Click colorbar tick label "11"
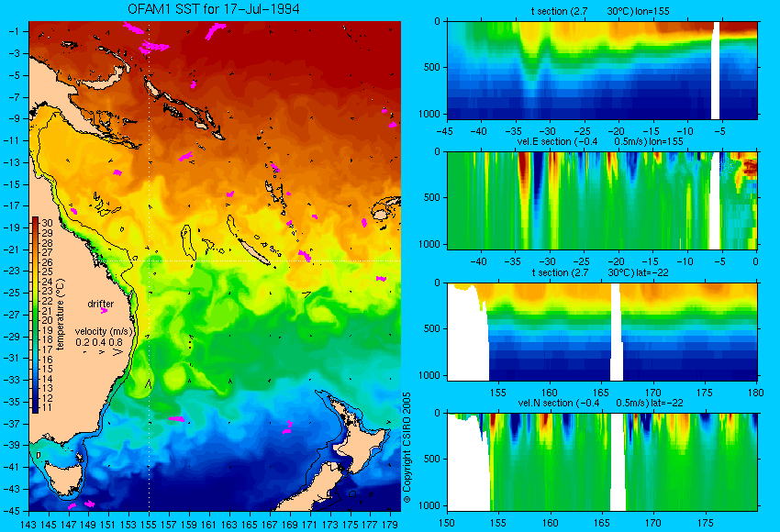Screen dimensions: 780x532 [x=47, y=407]
